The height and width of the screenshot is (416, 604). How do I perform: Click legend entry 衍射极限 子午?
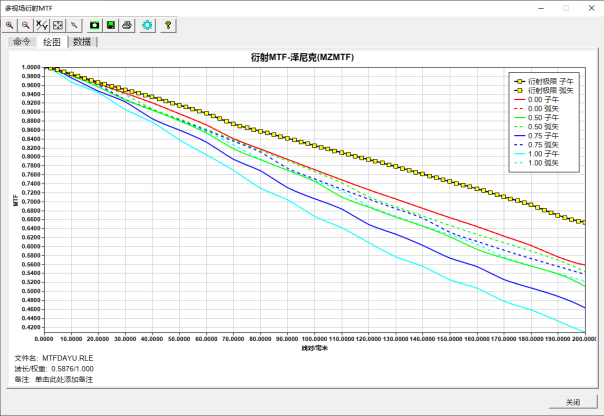(x=544, y=81)
